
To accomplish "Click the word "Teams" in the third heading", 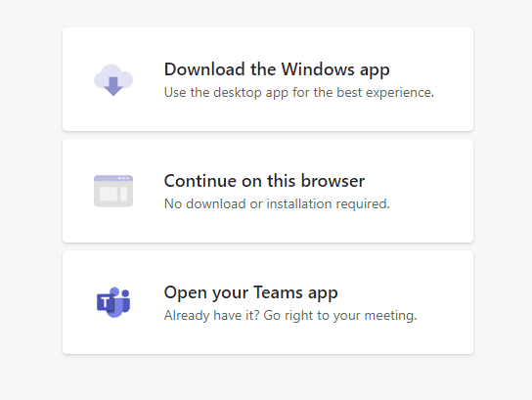I will [x=278, y=292].
